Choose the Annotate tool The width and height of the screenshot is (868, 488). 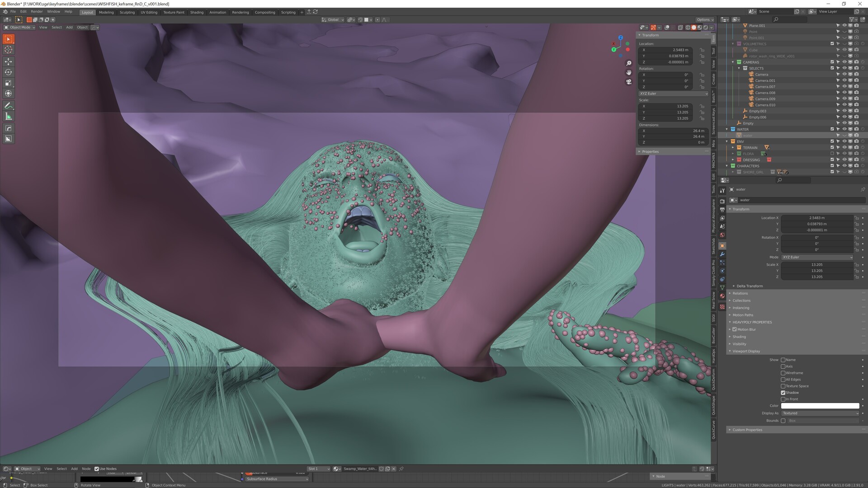(8, 106)
